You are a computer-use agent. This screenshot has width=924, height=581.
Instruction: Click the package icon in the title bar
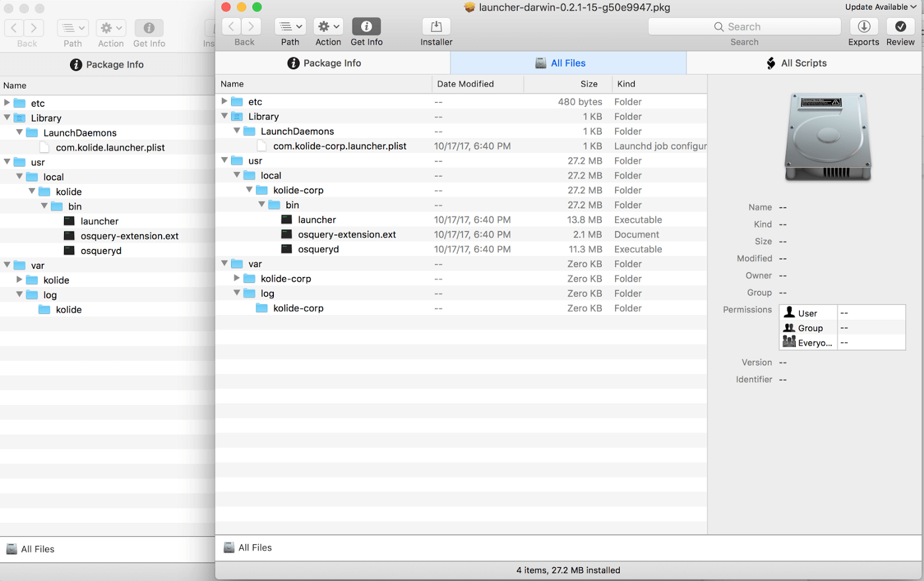click(x=469, y=7)
